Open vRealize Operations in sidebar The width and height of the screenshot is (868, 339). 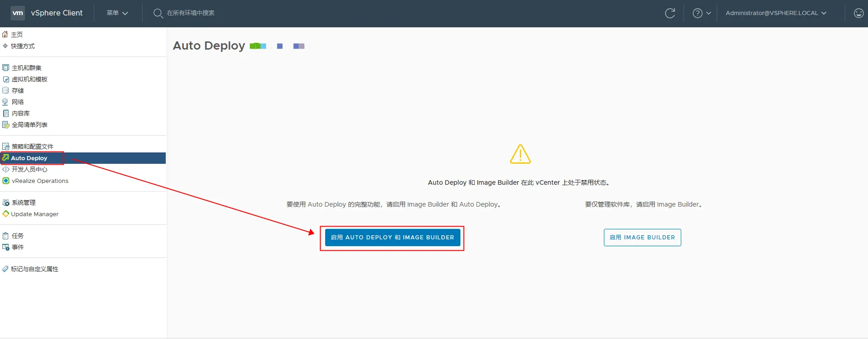point(40,181)
